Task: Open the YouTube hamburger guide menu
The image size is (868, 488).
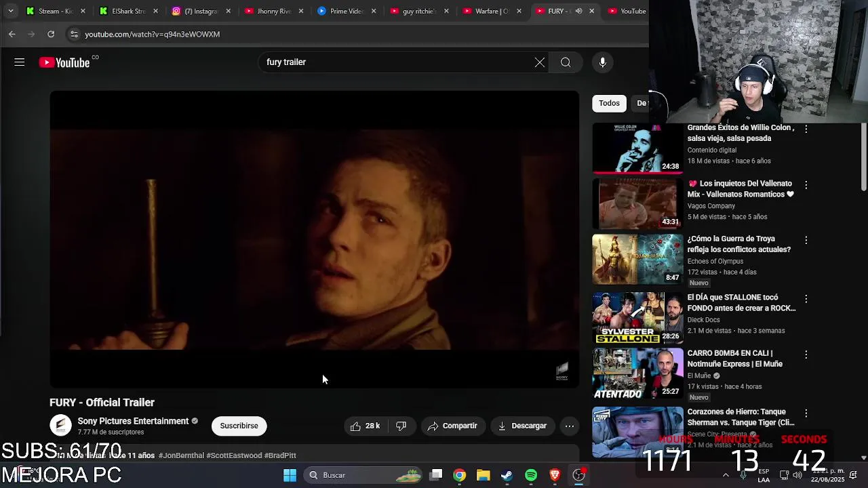Action: pos(19,62)
